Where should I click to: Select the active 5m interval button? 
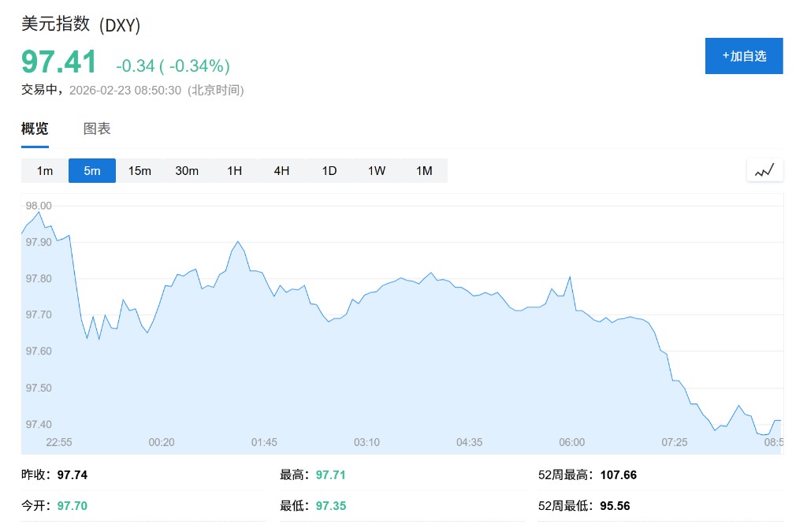coord(92,171)
